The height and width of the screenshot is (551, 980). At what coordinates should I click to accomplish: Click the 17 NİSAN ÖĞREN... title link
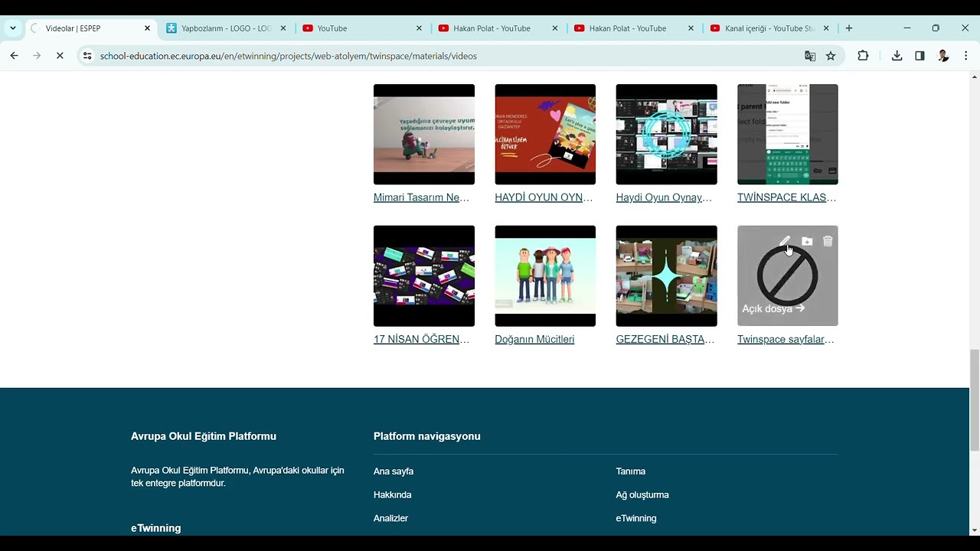pyautogui.click(x=421, y=339)
